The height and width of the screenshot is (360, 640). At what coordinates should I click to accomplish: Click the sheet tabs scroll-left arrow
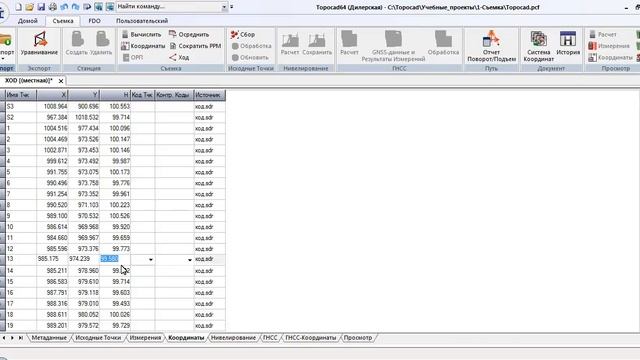(4, 338)
